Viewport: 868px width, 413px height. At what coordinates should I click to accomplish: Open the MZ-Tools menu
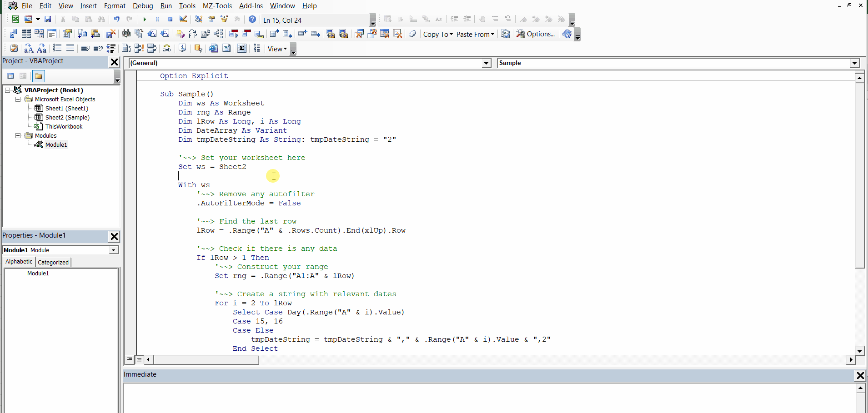(x=217, y=6)
